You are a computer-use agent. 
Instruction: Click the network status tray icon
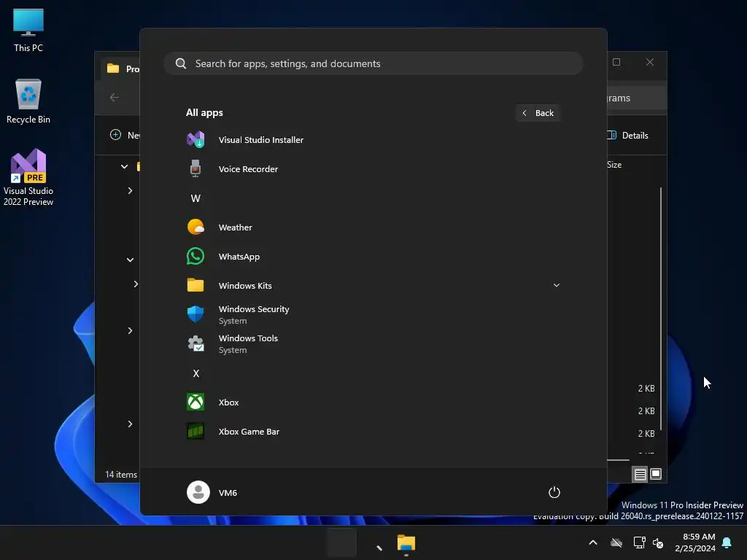(x=639, y=542)
